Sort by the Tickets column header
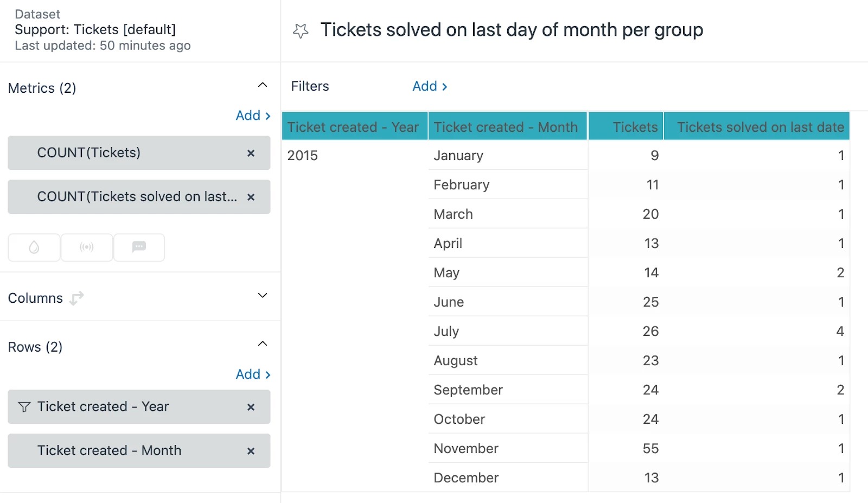 (635, 127)
